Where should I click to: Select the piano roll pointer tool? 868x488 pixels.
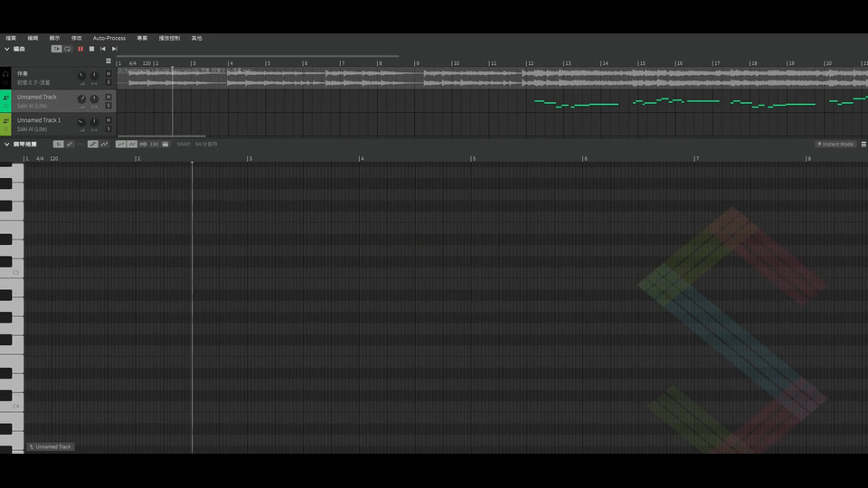click(x=58, y=144)
